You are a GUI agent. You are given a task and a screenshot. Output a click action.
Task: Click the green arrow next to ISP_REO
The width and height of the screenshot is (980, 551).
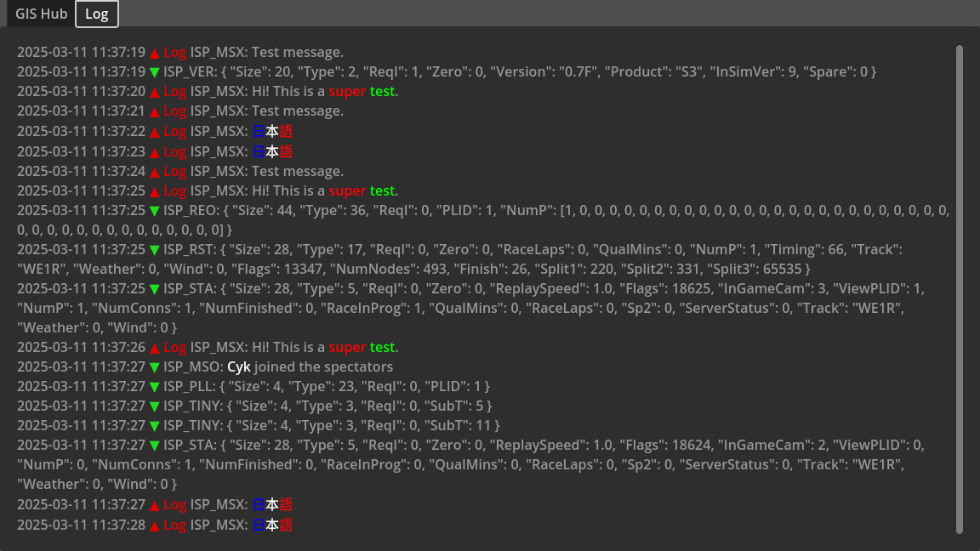pyautogui.click(x=154, y=211)
